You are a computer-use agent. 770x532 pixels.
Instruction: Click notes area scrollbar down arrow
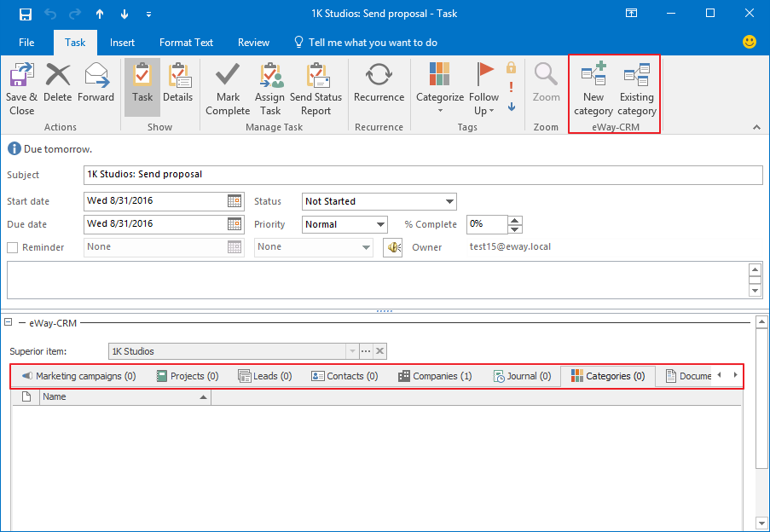point(755,291)
